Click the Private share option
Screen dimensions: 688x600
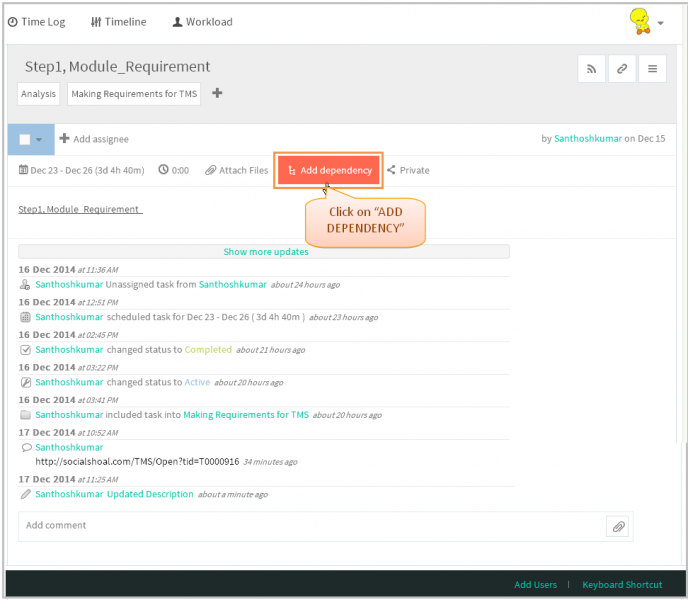(x=408, y=170)
